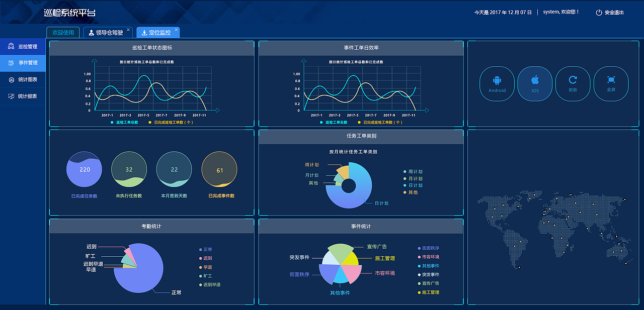Click the pink 市容环境 pie slice
Viewport: 644px width, 310px height.
[352, 273]
